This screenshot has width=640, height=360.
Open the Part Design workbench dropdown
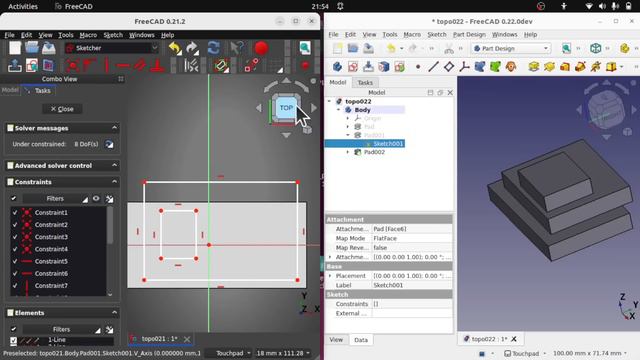(511, 49)
